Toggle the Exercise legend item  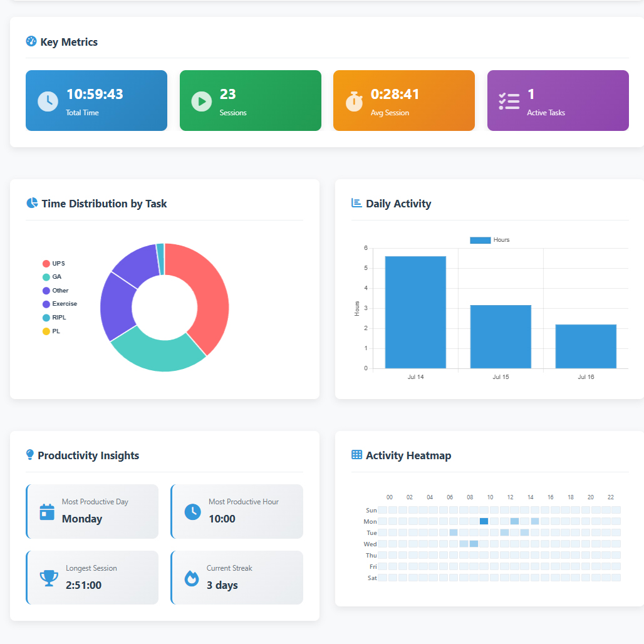click(x=64, y=304)
